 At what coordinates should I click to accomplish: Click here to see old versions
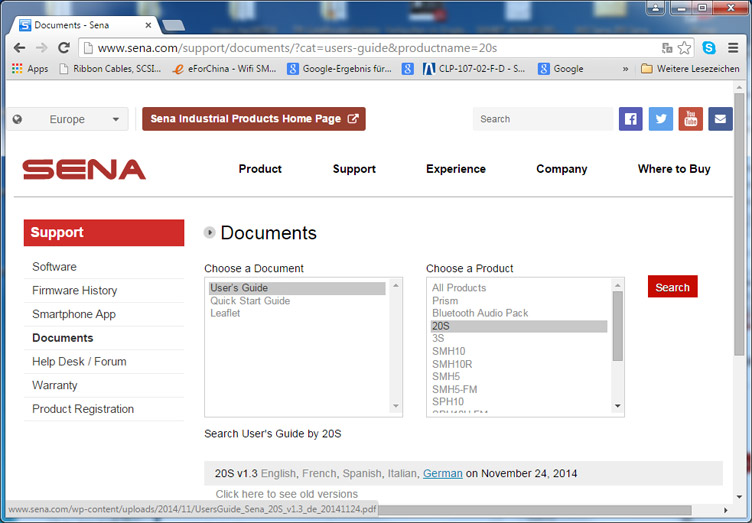[x=286, y=494]
